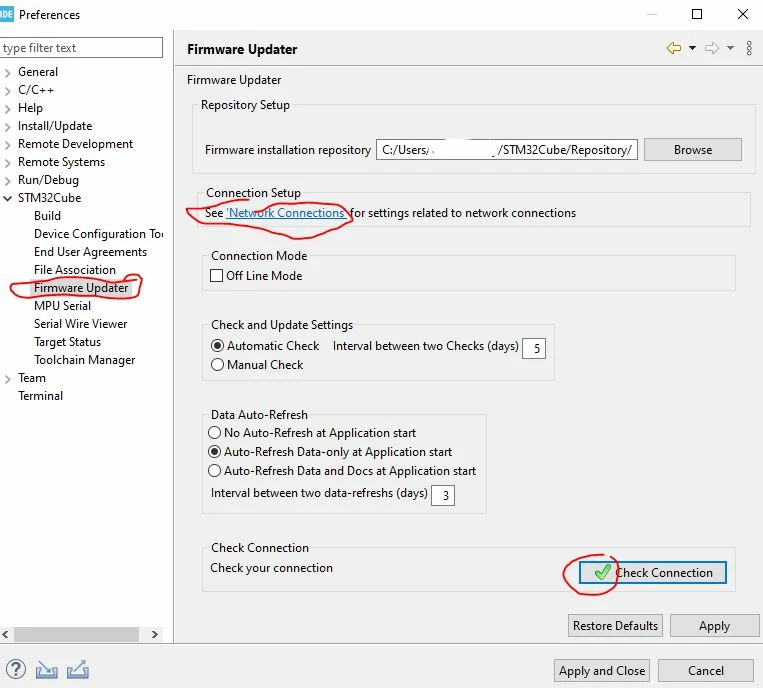The width and height of the screenshot is (763, 688).
Task: Select the Run/Debug category label
Action: [x=48, y=180]
